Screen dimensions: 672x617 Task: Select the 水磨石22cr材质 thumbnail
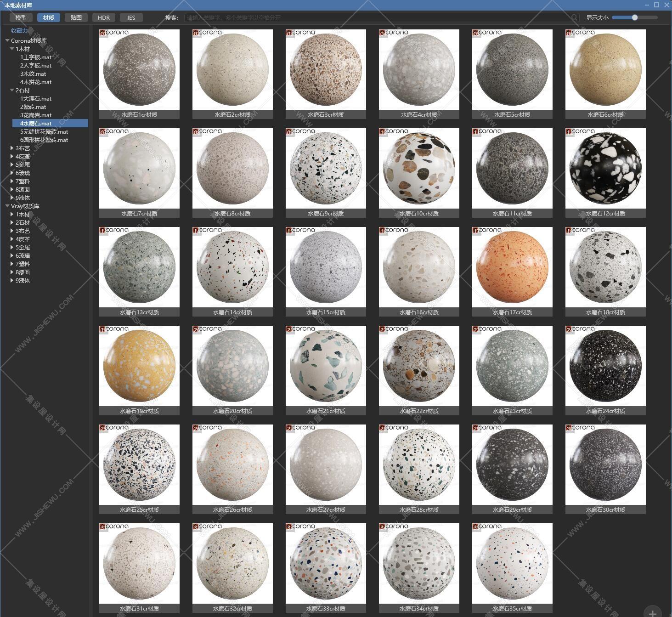(419, 366)
